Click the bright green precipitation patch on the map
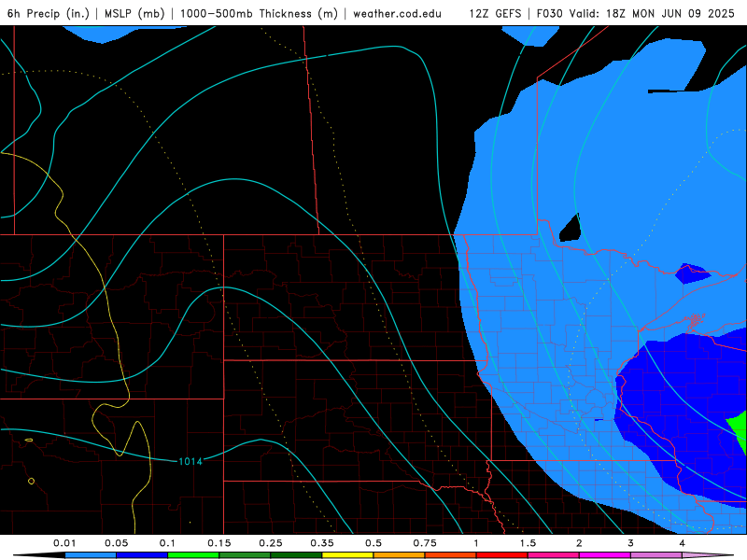This screenshot has width=747, height=560. [x=740, y=433]
